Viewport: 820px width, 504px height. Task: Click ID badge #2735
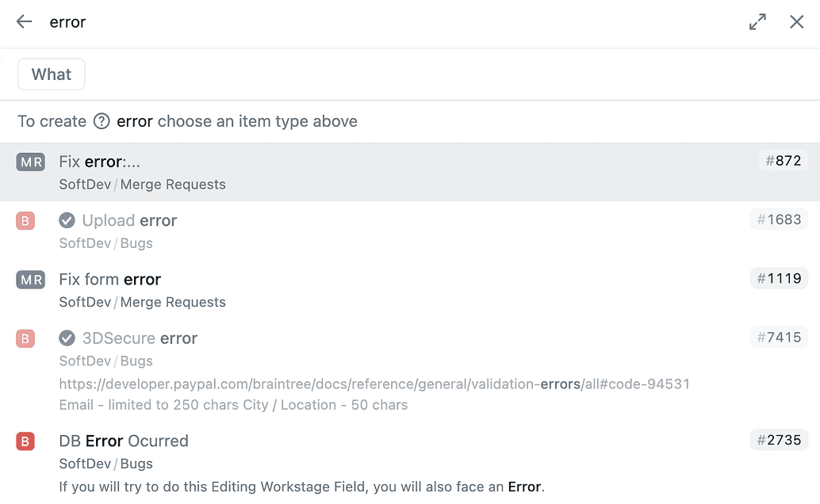pos(779,440)
